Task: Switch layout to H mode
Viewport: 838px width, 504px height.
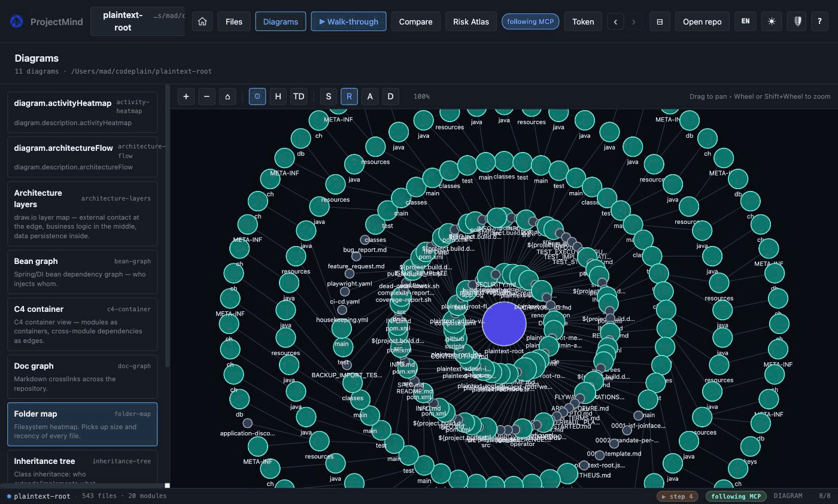Action: pyautogui.click(x=278, y=96)
